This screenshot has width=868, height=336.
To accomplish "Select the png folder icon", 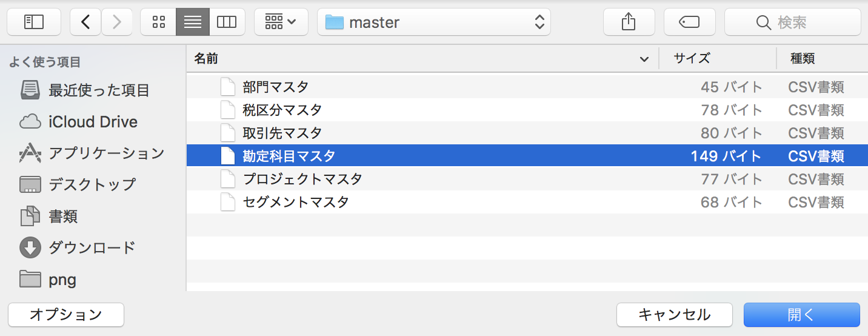I will pyautogui.click(x=30, y=279).
